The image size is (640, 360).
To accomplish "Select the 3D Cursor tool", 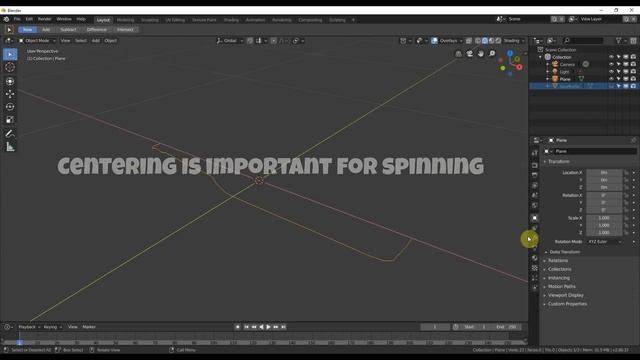I will 10,67.
